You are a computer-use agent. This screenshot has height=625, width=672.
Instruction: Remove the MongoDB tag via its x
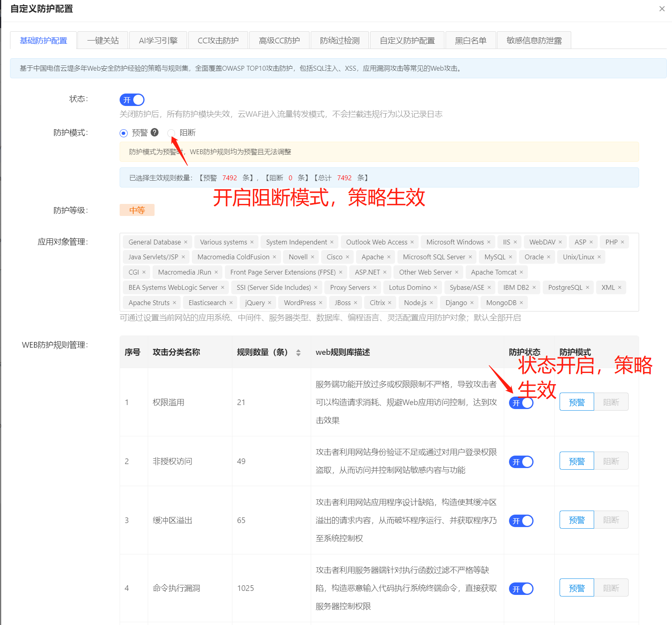(x=521, y=303)
